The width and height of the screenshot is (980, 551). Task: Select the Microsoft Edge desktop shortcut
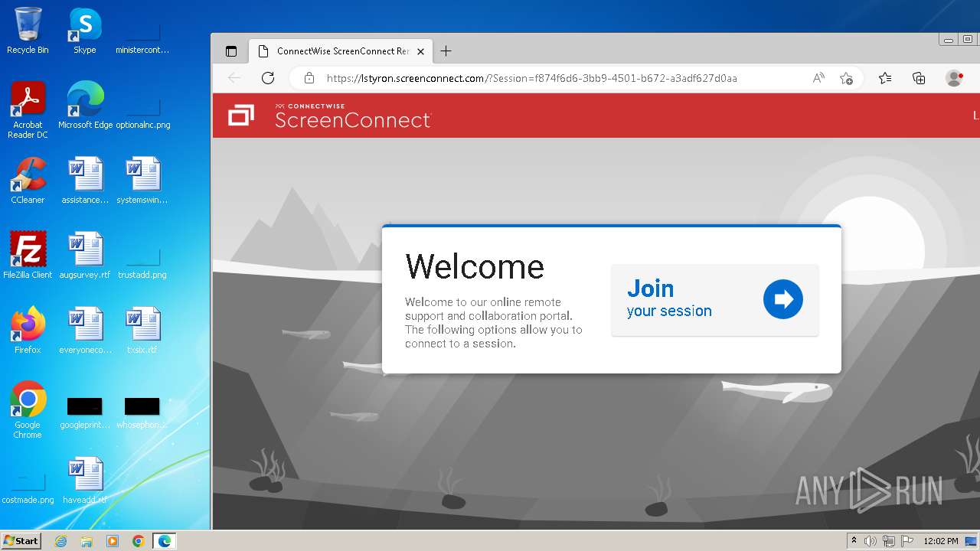[x=85, y=106]
